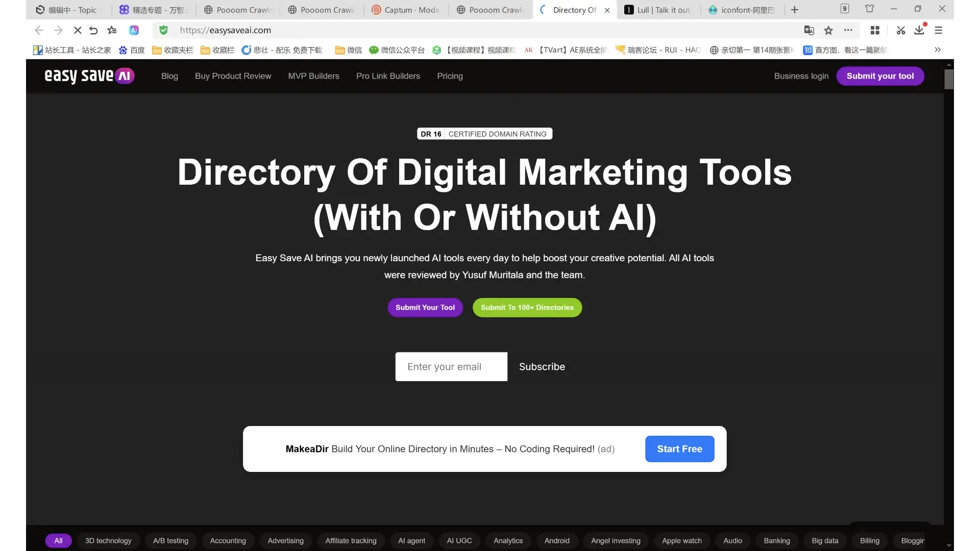Open MVP Builders in the navbar
980x551 pixels.
coord(313,76)
